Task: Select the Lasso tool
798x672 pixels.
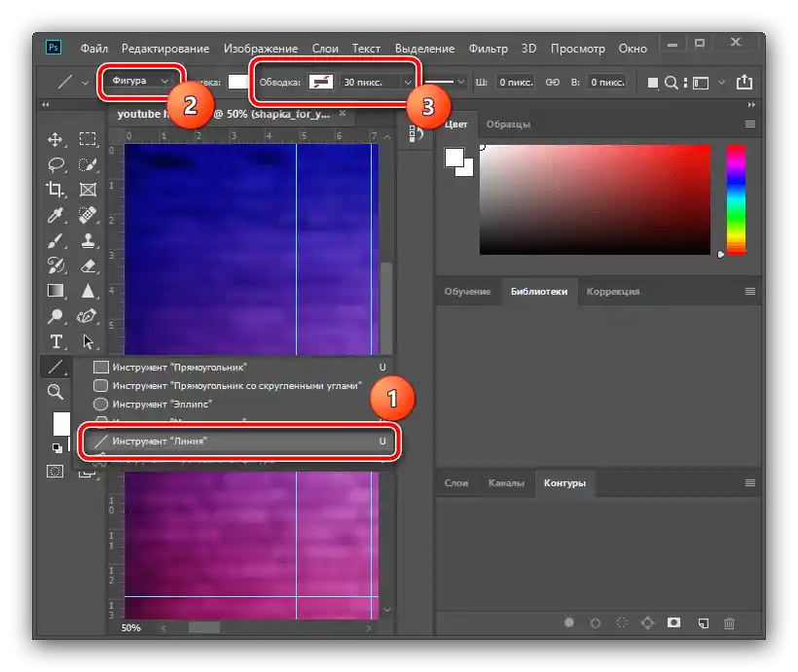Action: coord(56,164)
